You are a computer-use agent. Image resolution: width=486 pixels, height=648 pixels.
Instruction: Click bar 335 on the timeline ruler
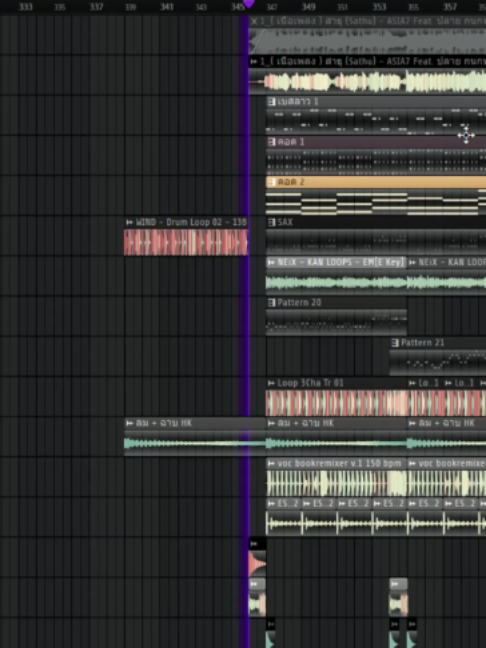[60, 7]
